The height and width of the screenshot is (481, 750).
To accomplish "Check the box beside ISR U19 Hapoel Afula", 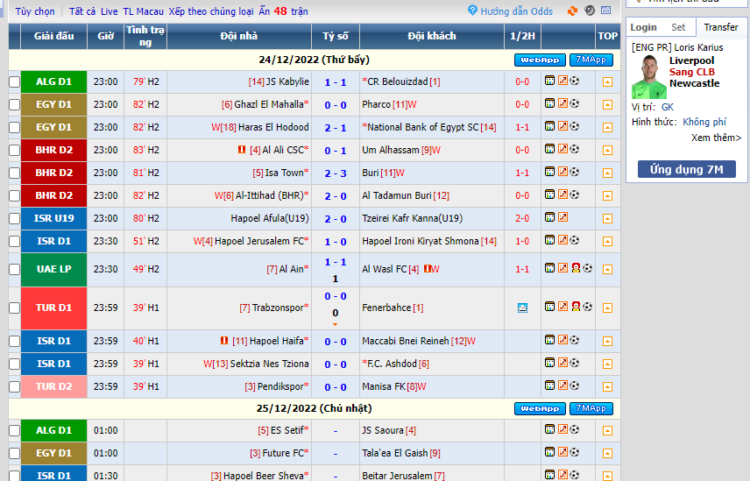I will point(14,219).
